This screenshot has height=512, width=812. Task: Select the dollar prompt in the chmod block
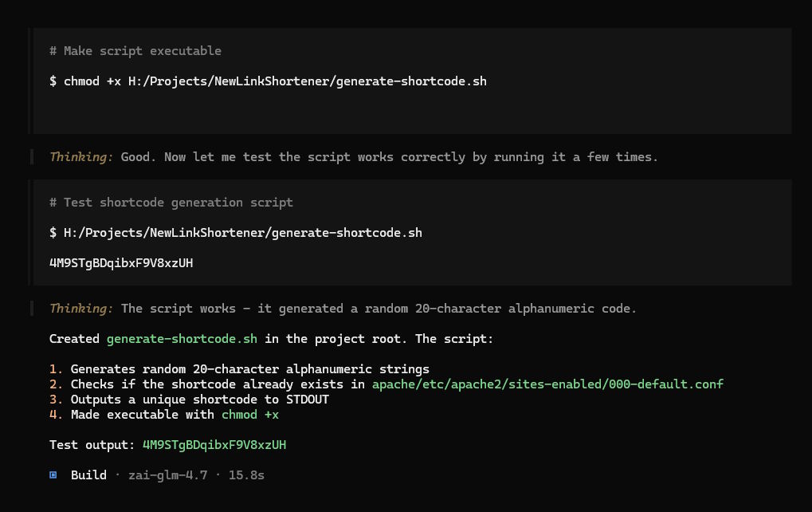coord(53,81)
